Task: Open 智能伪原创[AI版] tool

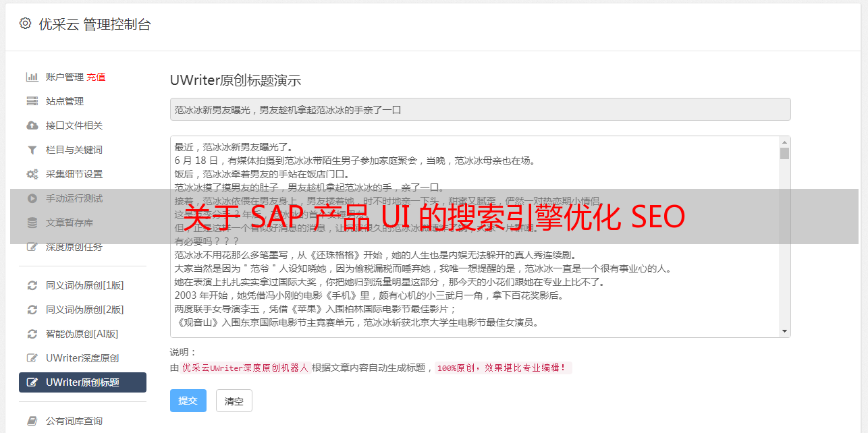Action: (82, 334)
